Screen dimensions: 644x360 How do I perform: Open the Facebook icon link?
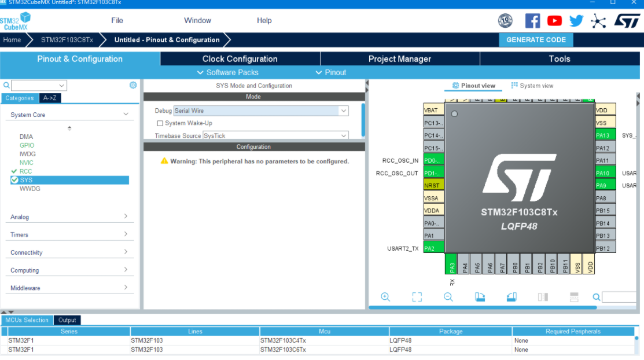click(x=532, y=21)
